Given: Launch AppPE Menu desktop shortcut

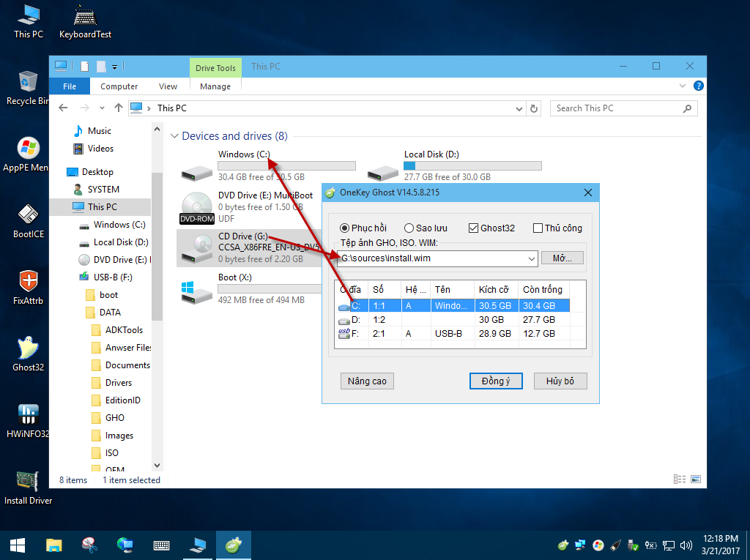Looking at the screenshot, I should (x=26, y=154).
